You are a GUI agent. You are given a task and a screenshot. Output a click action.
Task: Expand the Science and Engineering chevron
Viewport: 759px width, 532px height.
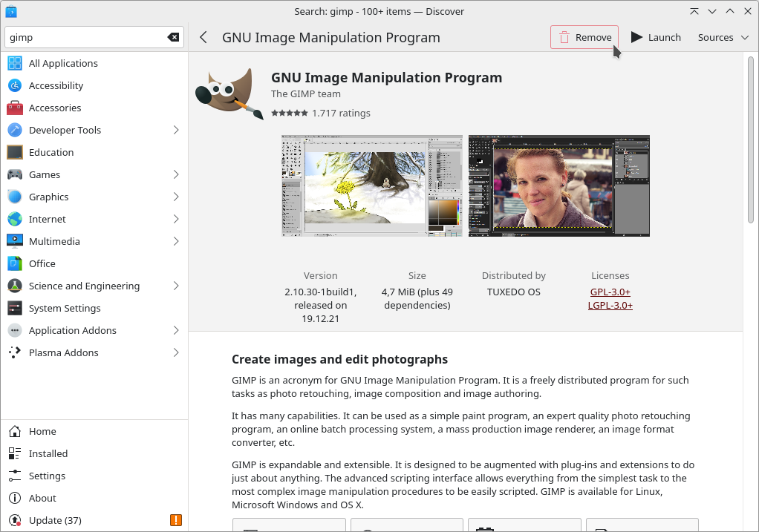176,286
